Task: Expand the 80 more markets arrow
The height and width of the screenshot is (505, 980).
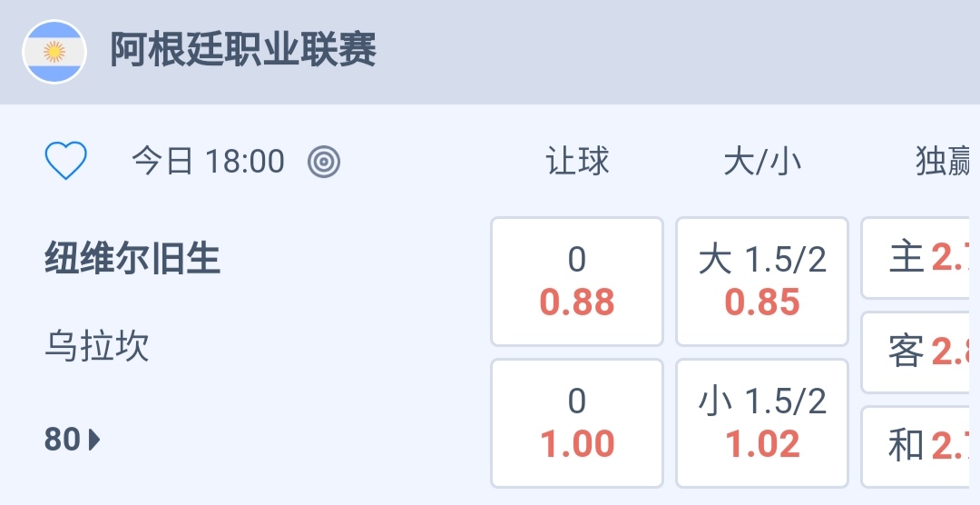Action: click(x=73, y=440)
